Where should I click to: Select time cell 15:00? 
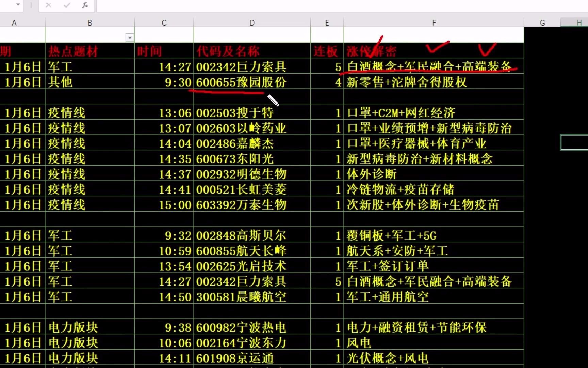coord(164,204)
